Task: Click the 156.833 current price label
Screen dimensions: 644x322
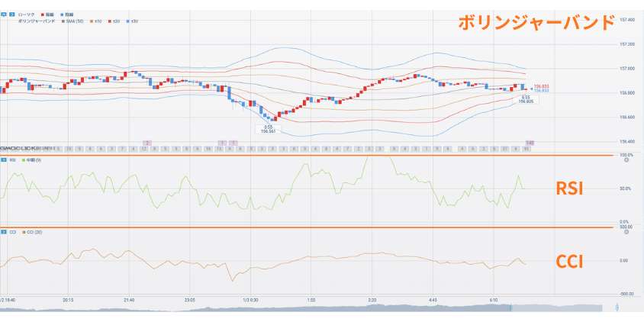Action: coord(542,86)
